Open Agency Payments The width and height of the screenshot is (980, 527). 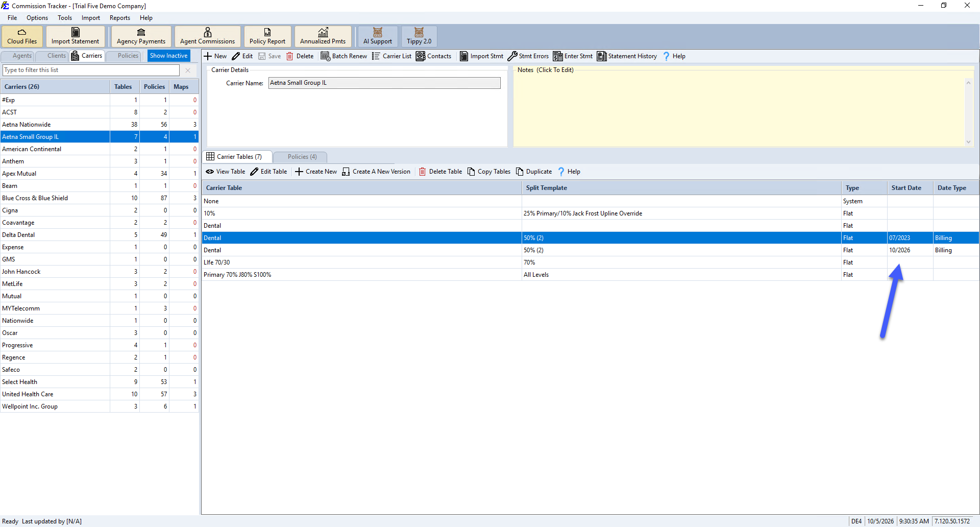coord(141,36)
